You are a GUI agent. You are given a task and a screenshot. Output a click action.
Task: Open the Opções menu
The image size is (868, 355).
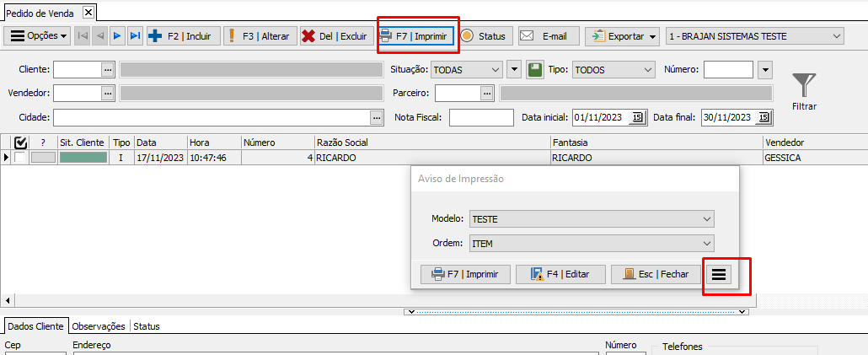pyautogui.click(x=39, y=36)
